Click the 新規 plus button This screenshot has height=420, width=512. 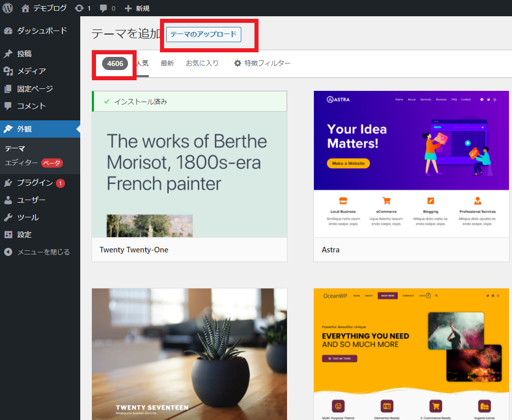coord(137,8)
